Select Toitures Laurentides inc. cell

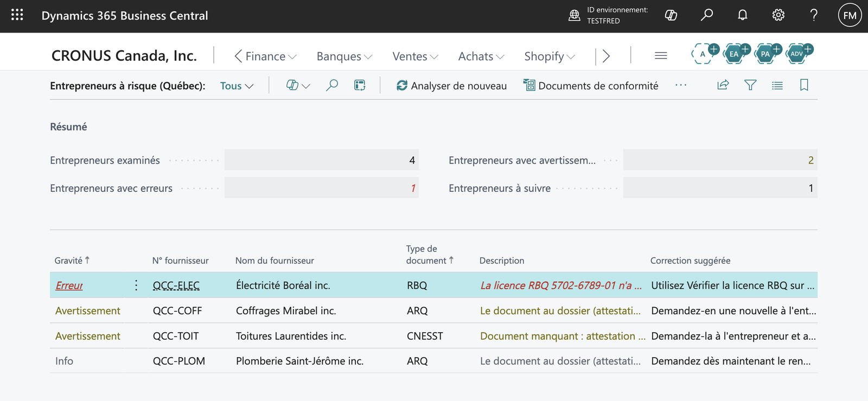click(291, 336)
